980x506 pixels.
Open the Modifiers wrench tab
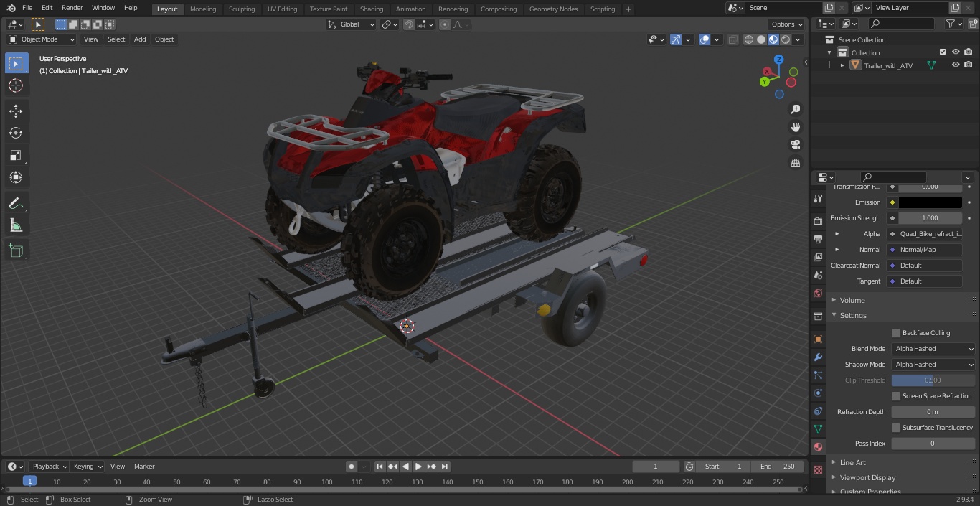tap(818, 357)
